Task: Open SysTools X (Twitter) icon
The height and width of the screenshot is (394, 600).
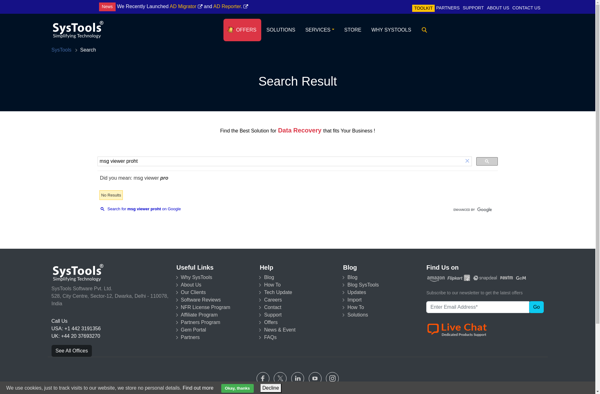Action: pyautogui.click(x=280, y=378)
